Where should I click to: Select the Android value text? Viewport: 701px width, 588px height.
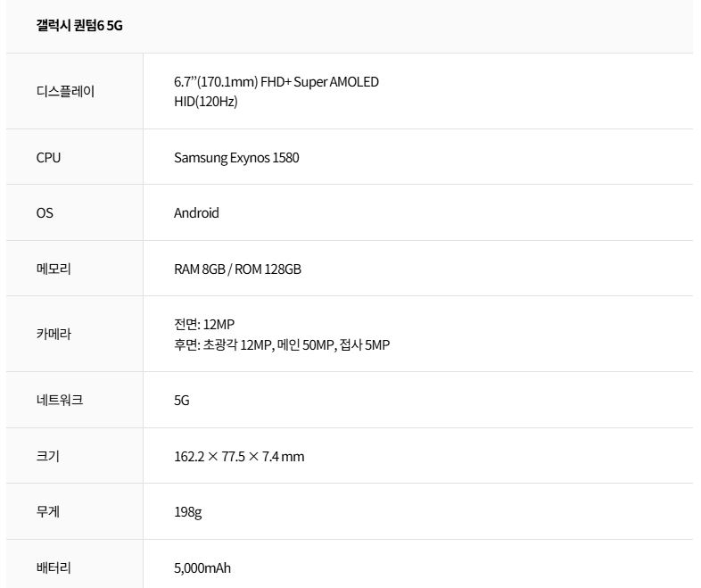click(196, 213)
